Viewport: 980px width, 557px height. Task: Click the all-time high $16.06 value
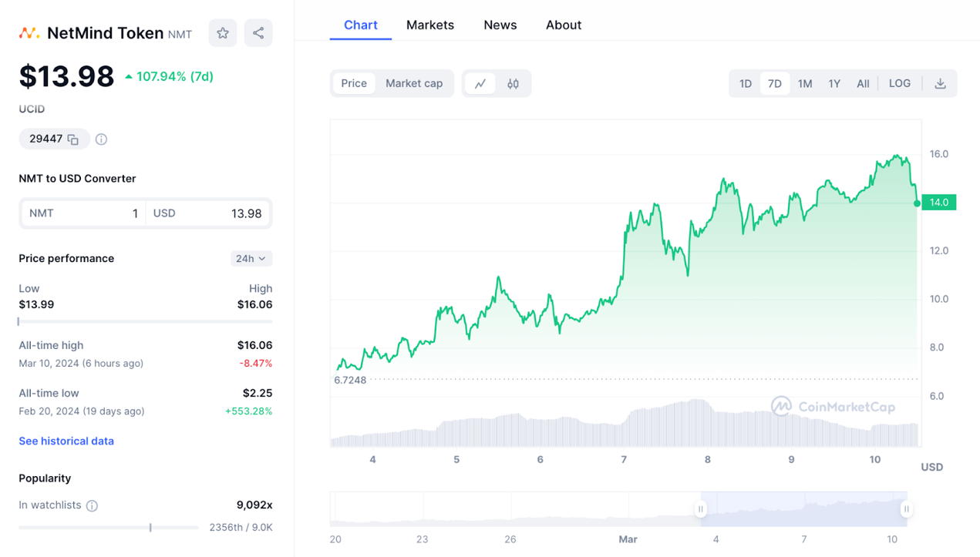tap(254, 345)
